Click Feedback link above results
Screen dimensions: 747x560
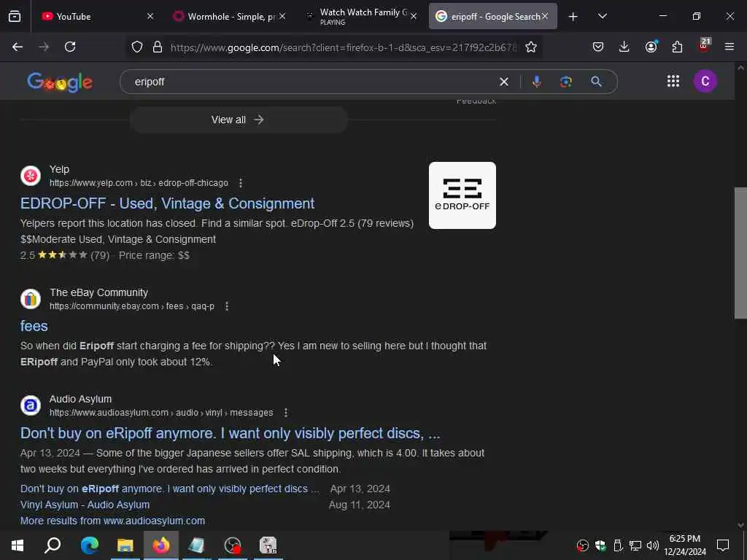[x=476, y=101]
